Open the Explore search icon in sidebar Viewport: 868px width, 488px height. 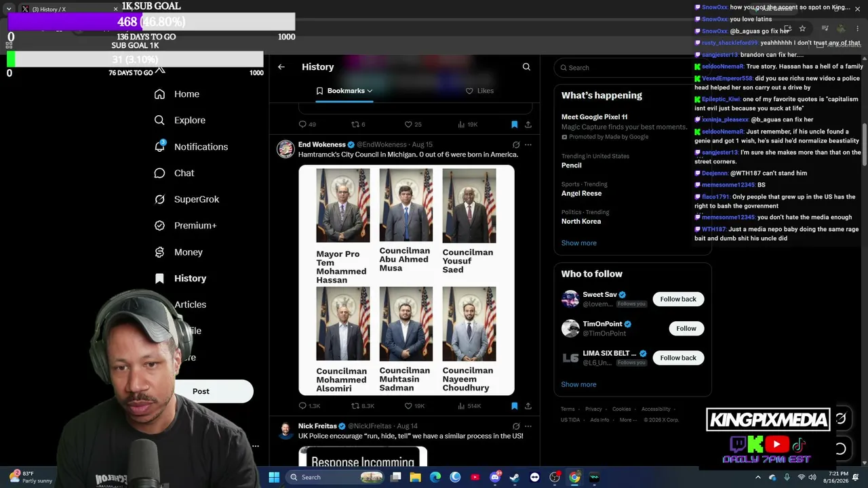point(159,120)
